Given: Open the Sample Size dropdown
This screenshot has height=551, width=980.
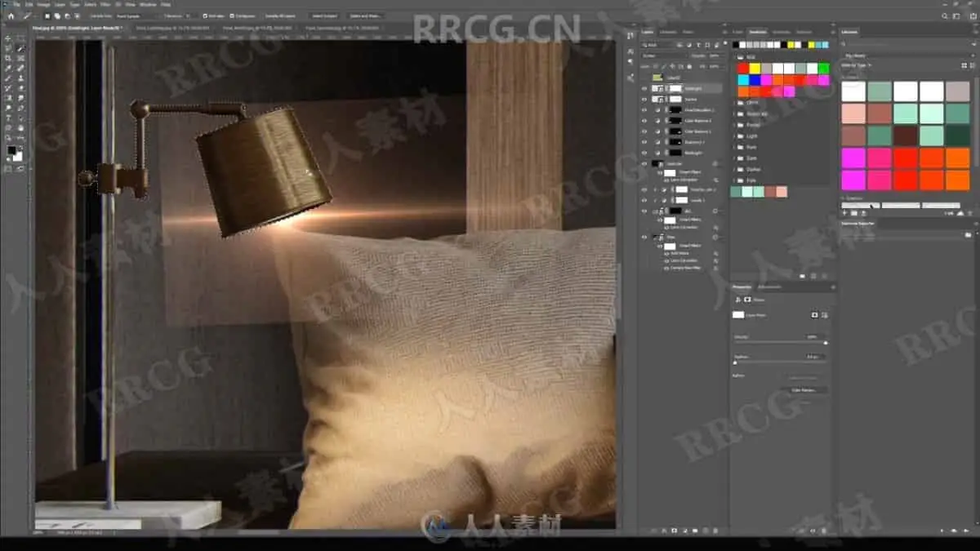Looking at the screenshot, I should coord(140,16).
